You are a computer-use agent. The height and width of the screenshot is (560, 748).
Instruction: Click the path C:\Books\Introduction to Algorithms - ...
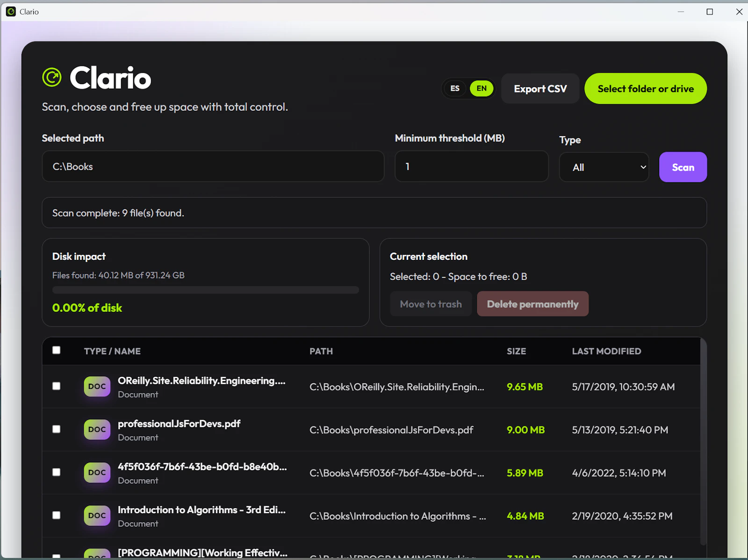(x=398, y=516)
